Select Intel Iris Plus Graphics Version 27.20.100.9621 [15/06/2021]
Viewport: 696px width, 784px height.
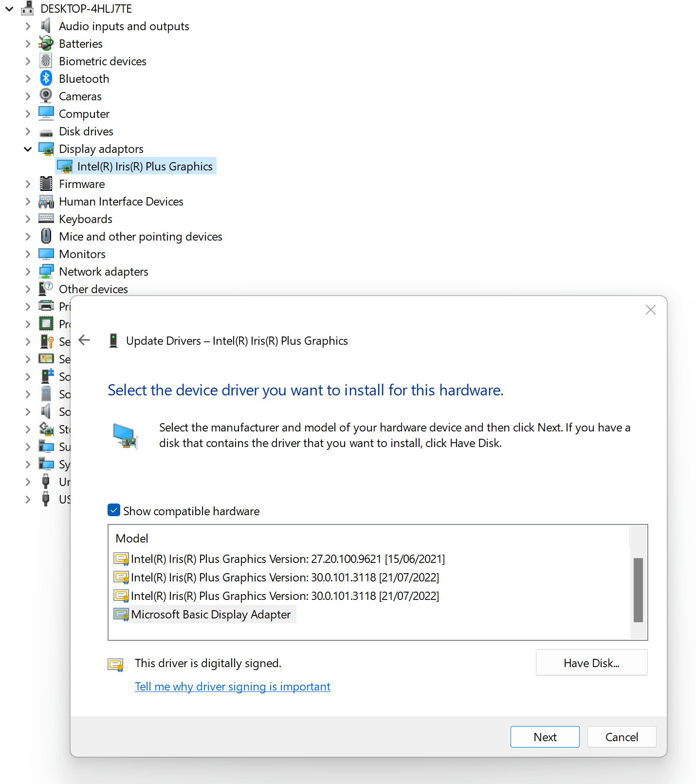[288, 559]
